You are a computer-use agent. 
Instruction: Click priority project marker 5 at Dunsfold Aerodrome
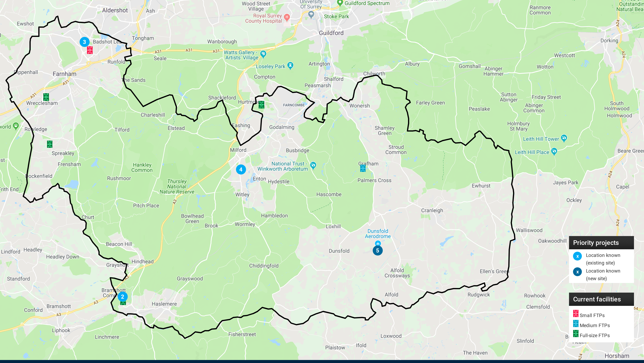(x=378, y=250)
